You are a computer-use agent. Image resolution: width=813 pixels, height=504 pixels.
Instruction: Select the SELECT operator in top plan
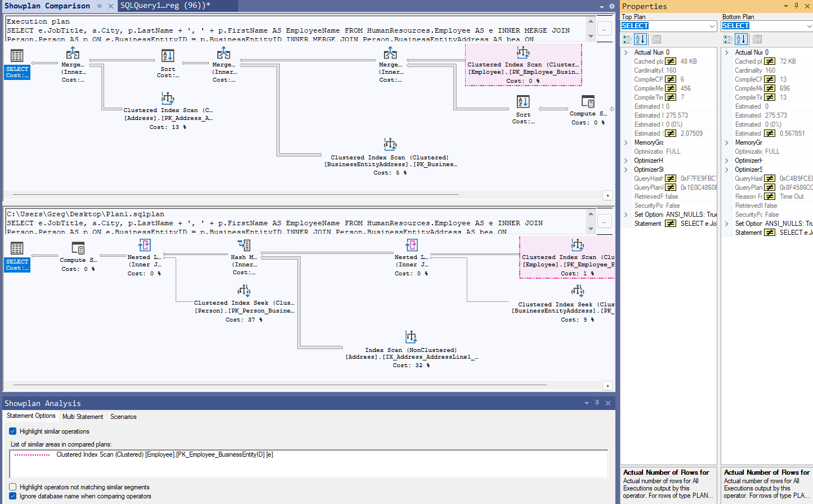[x=17, y=64]
